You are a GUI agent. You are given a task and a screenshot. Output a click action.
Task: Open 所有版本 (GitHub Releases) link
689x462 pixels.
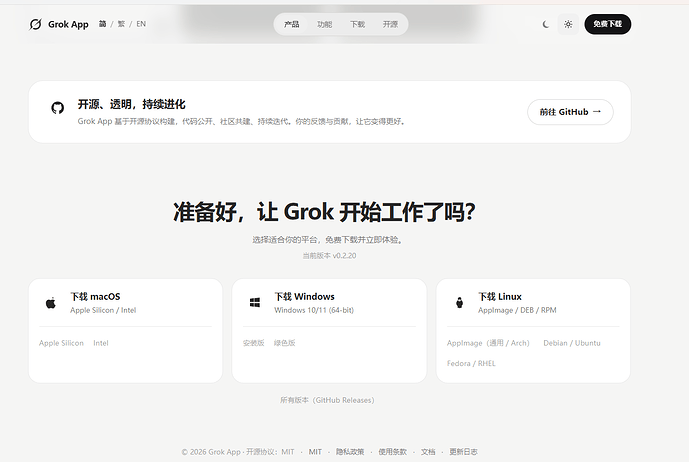pos(327,400)
